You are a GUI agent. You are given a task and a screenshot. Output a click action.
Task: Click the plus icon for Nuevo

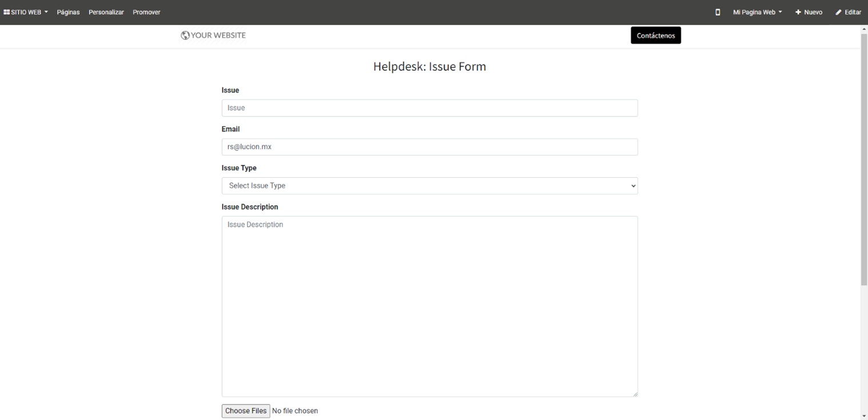tap(798, 12)
